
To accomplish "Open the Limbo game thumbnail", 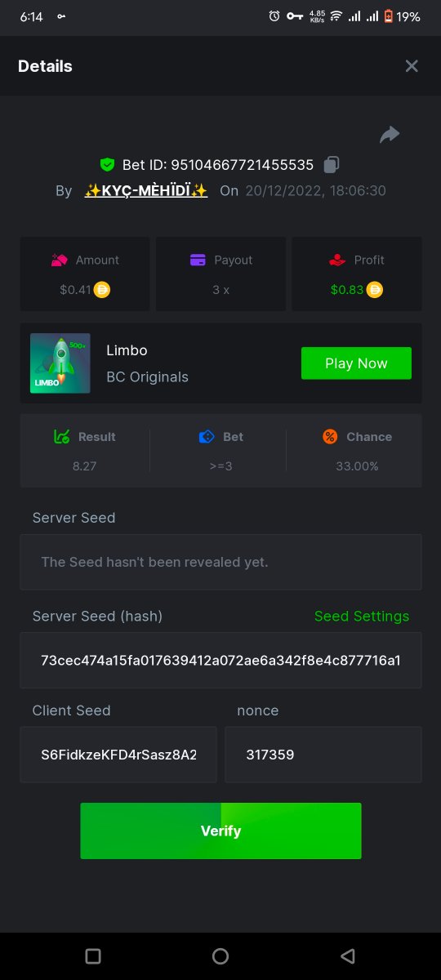I will [x=60, y=363].
